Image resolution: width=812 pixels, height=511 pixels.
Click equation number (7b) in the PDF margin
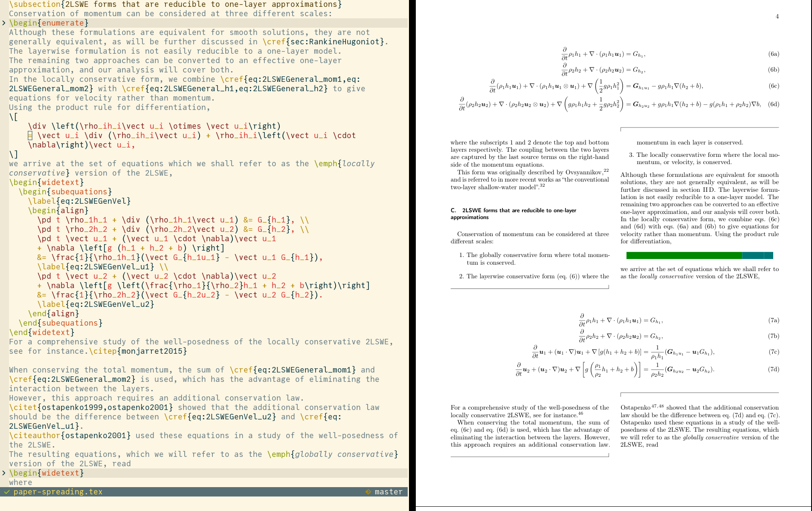pos(774,336)
